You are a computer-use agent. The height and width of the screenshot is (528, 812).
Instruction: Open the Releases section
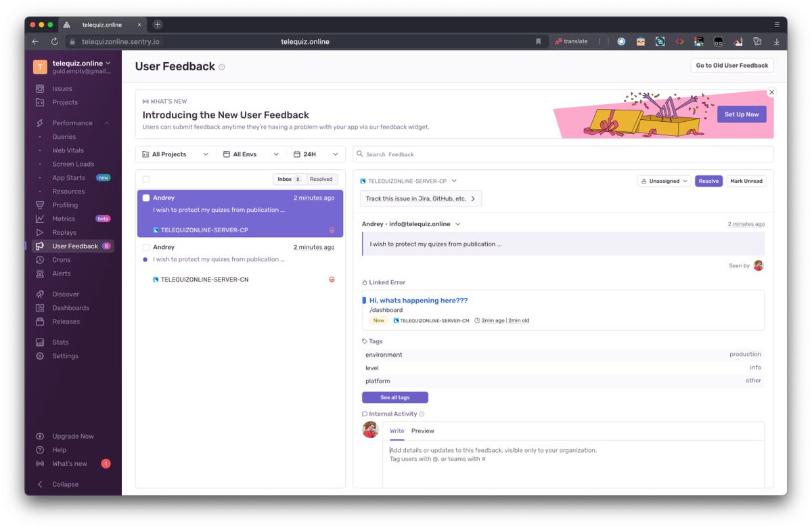point(66,322)
